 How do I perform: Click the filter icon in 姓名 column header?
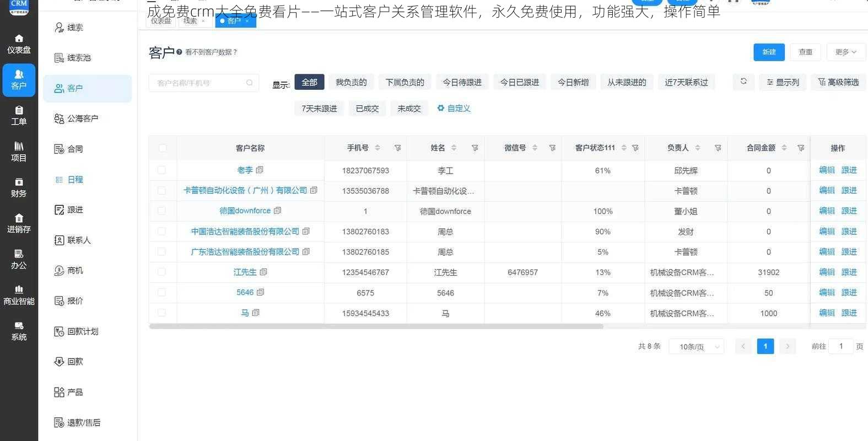[x=475, y=148]
